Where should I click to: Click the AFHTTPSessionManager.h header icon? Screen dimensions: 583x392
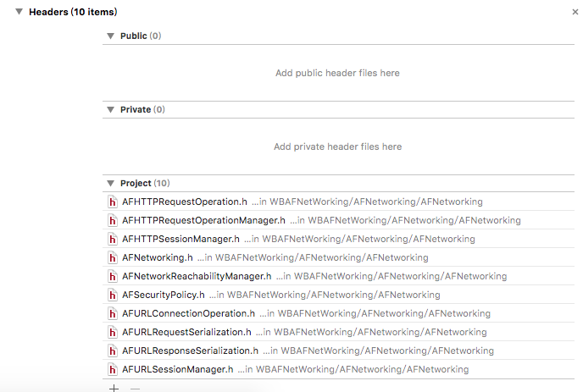coord(113,239)
